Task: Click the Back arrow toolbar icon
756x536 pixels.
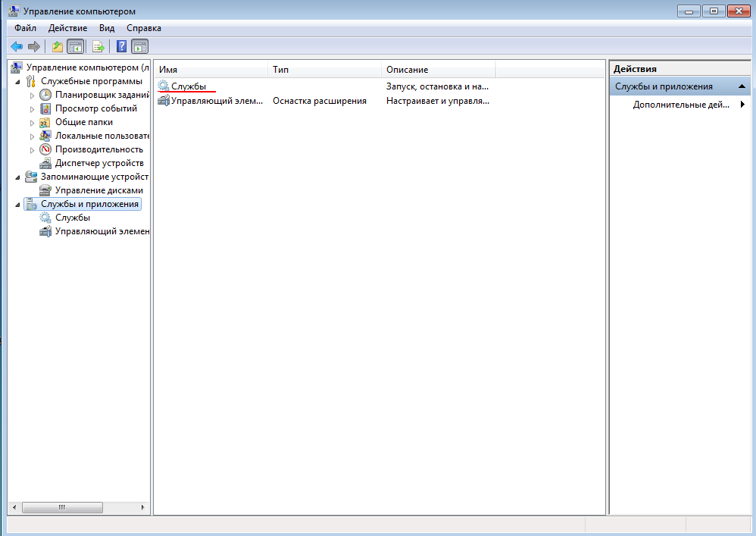Action: 17,47
